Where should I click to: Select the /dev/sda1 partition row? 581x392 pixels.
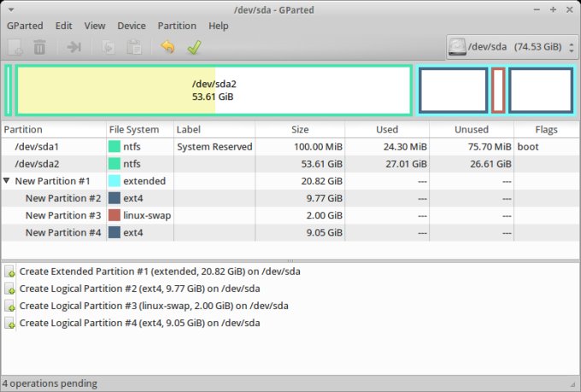(37, 147)
